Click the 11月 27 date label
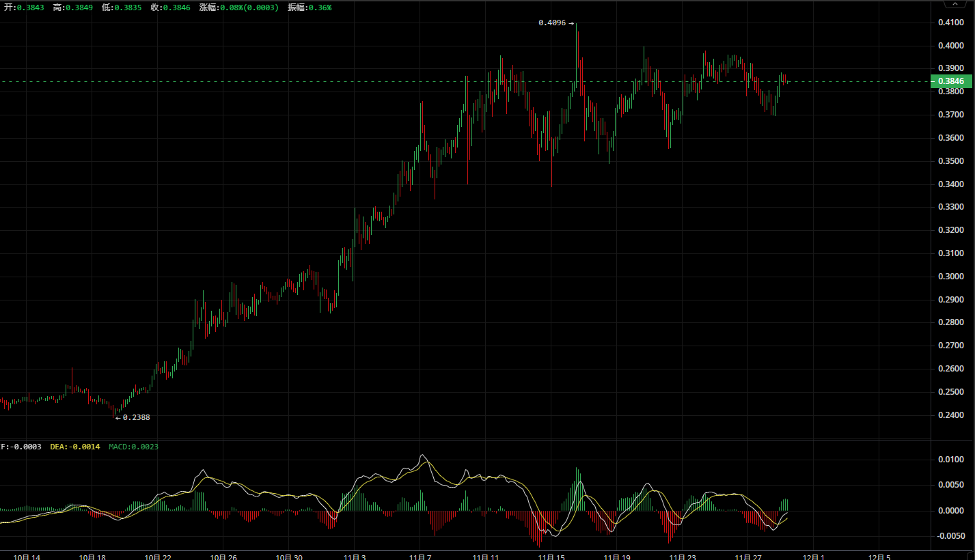 pyautogui.click(x=748, y=557)
